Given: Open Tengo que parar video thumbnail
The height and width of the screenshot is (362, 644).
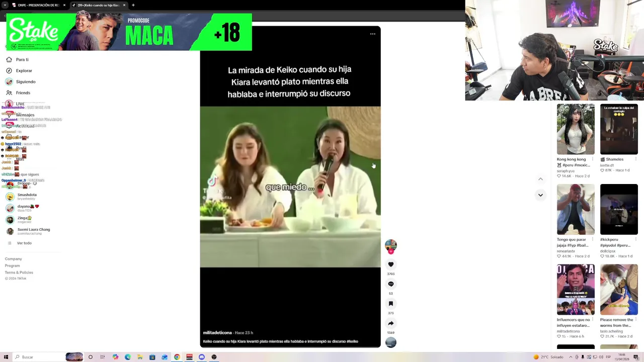Looking at the screenshot, I should (x=576, y=209).
